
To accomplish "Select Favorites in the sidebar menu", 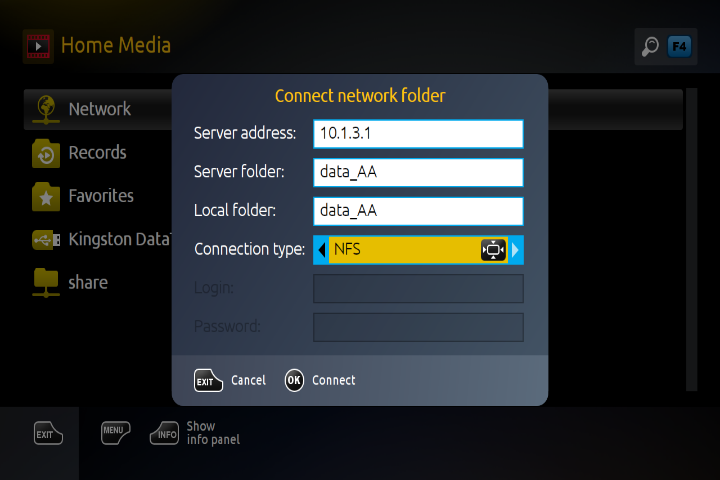I will (101, 196).
